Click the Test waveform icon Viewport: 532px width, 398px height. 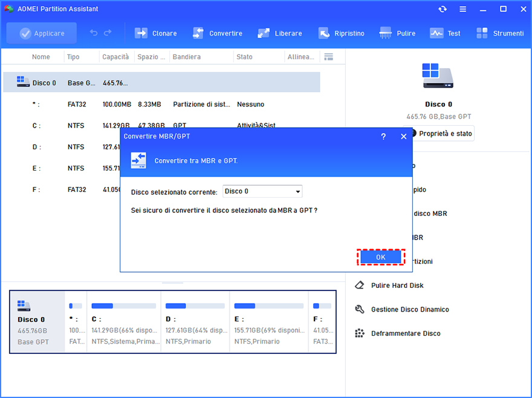(436, 33)
